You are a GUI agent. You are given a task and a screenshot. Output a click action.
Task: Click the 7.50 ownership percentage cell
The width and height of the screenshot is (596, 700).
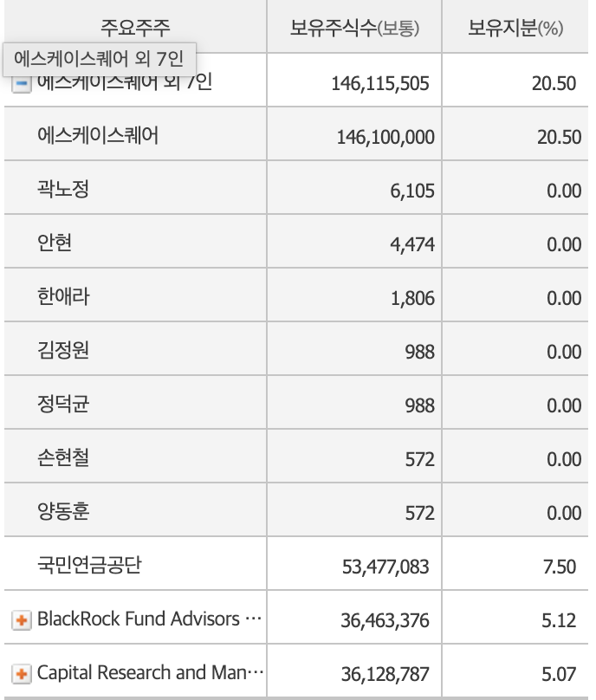(559, 567)
